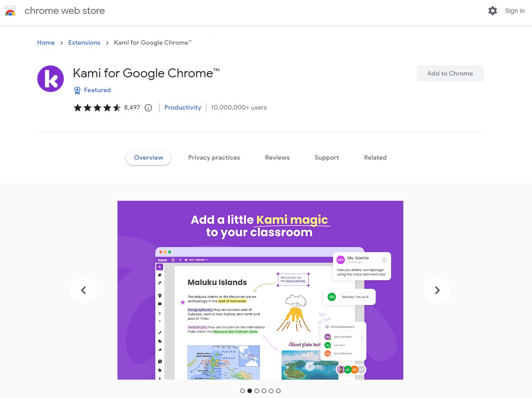Select the first carousel dot
The width and height of the screenshot is (532, 398).
click(242, 391)
